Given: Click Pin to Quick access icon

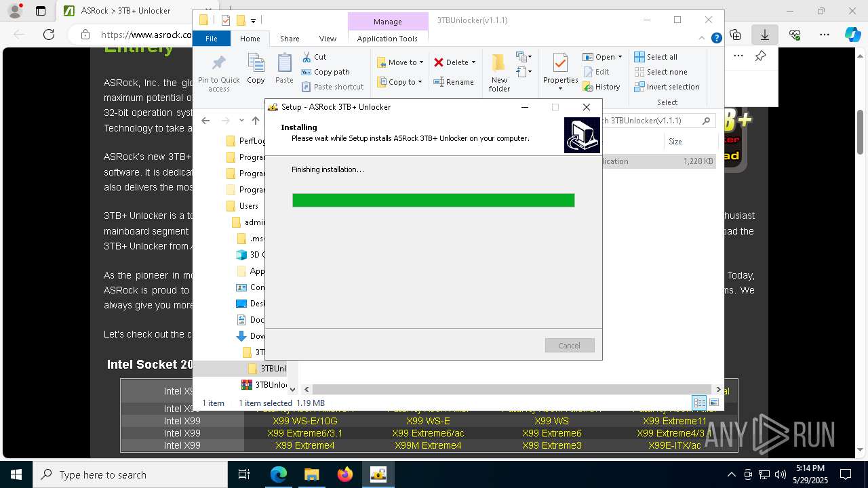Looking at the screenshot, I should (x=218, y=73).
